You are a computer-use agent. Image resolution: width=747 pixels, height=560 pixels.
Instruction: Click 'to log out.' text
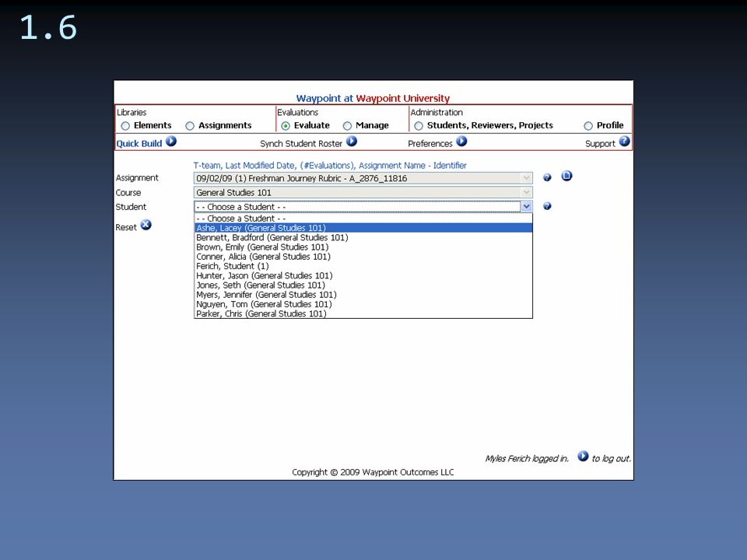coord(612,459)
